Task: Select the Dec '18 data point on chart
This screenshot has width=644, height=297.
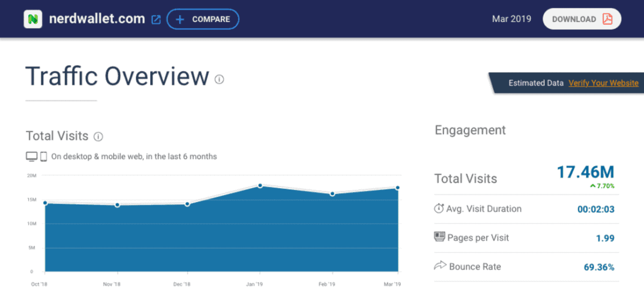Action: [187, 204]
